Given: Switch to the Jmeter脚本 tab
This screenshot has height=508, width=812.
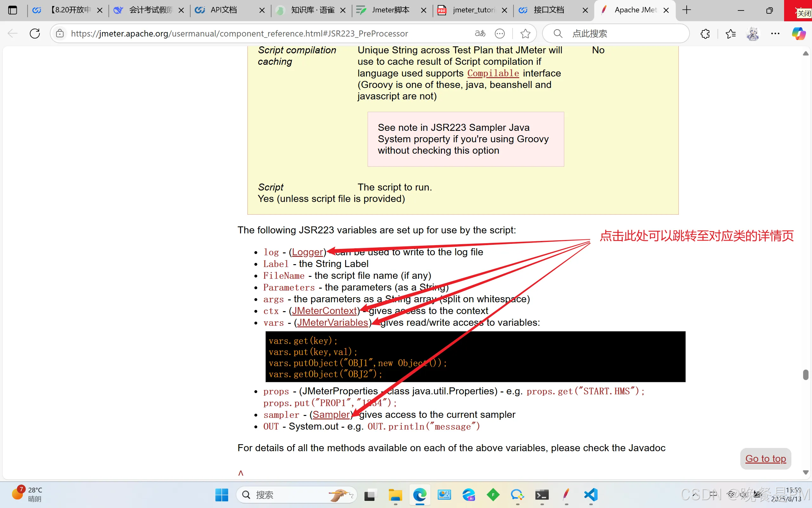Looking at the screenshot, I should [392, 10].
